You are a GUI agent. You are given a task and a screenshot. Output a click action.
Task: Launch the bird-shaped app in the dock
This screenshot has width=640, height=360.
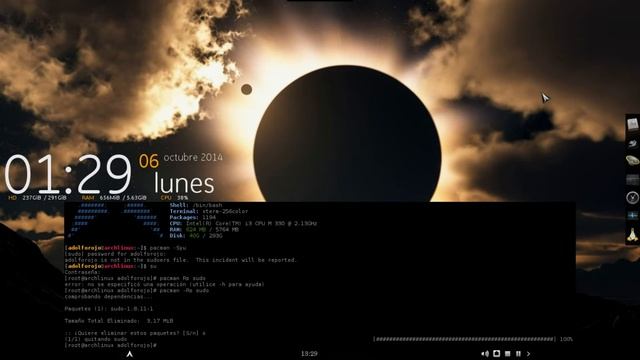pos(632,144)
